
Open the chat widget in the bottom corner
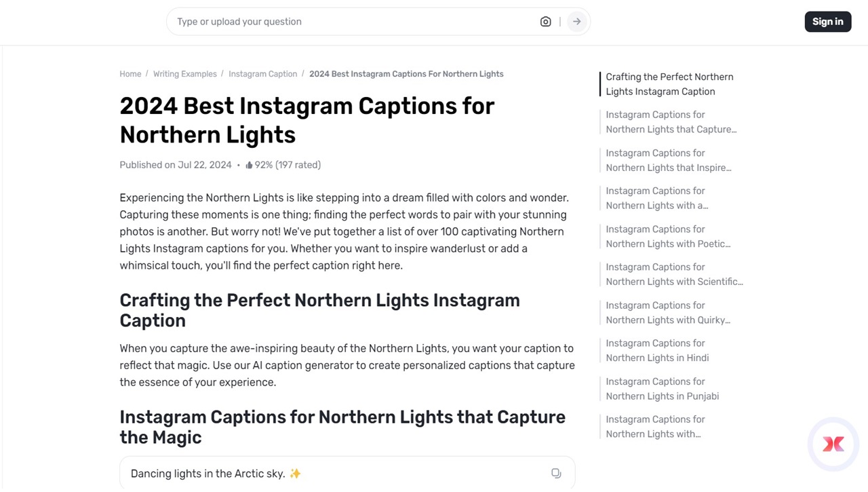833,444
